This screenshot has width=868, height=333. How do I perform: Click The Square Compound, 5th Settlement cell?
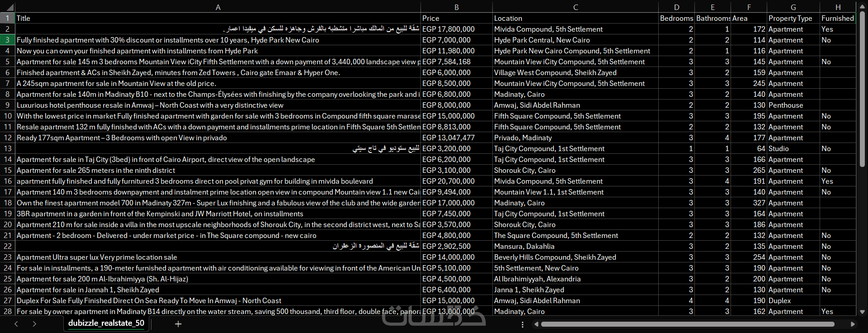[576, 235]
